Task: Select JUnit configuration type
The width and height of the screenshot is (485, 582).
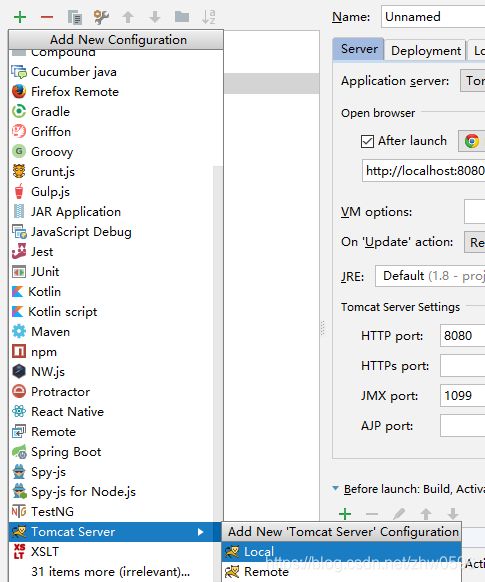Action: click(111, 272)
